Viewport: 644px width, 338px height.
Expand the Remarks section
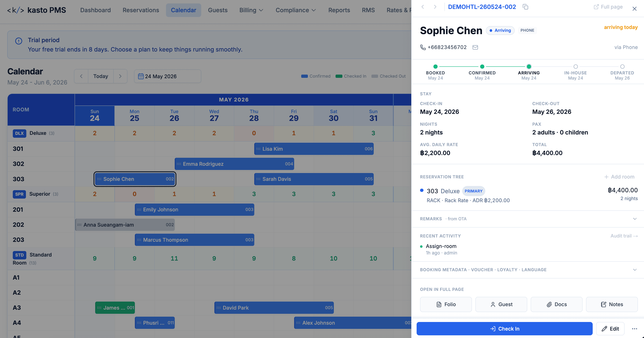527,219
